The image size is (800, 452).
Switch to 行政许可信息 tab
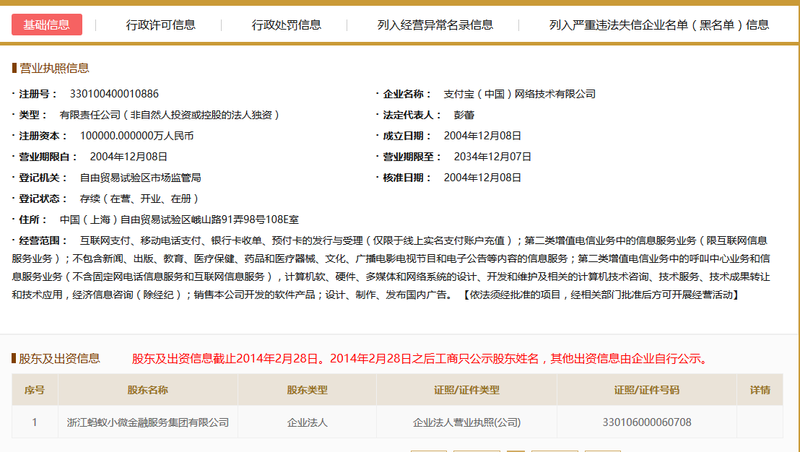[161, 24]
